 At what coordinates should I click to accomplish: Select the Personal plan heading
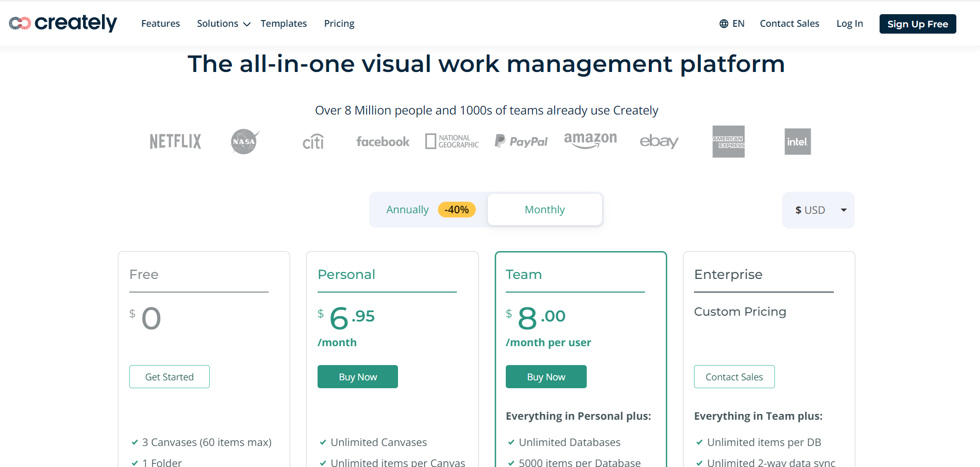point(346,274)
